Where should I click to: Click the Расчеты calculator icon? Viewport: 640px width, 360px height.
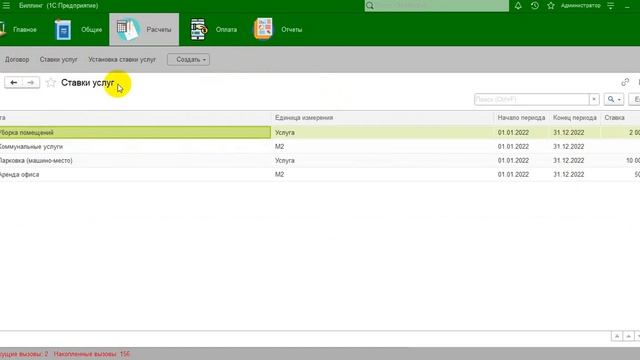coord(128,29)
